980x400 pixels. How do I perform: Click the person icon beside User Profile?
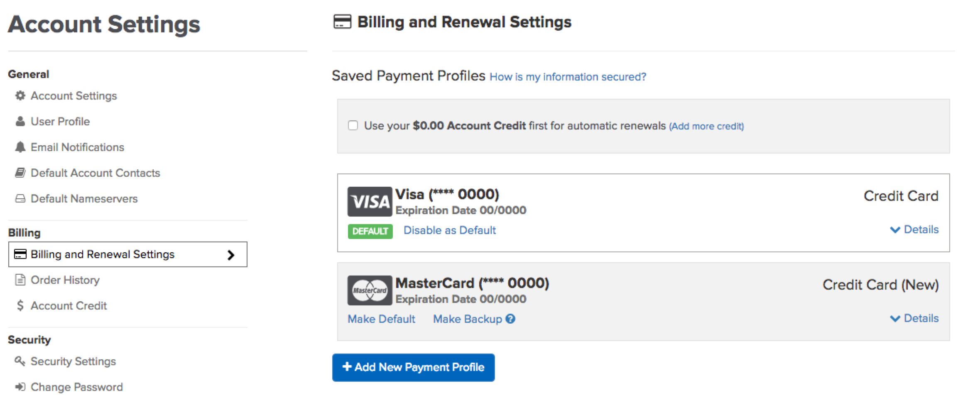20,122
